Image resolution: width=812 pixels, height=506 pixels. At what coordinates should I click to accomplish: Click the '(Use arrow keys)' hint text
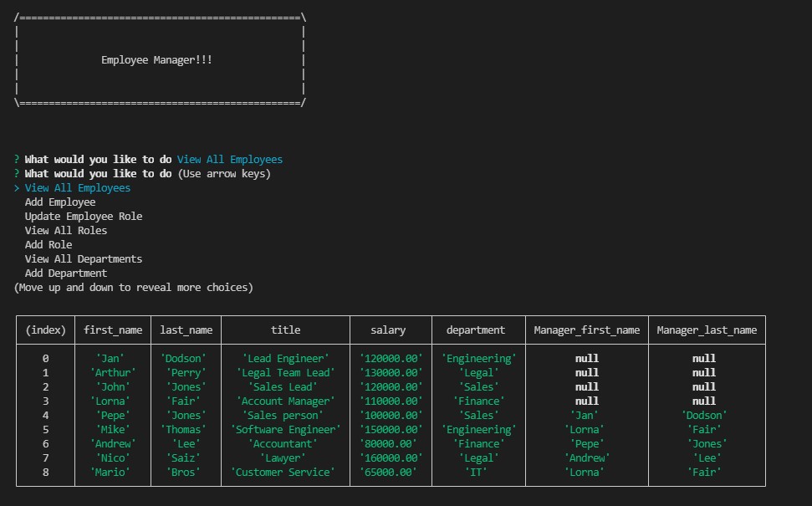[224, 174]
